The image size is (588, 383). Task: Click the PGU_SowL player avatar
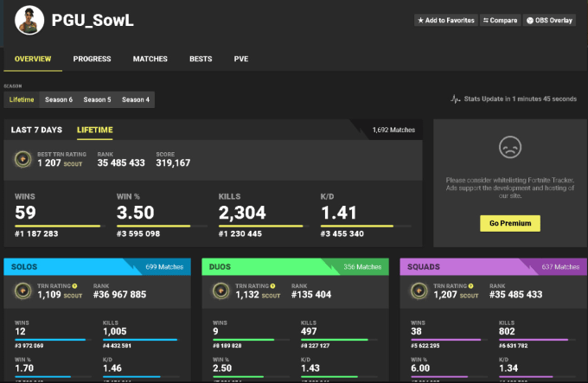29,20
